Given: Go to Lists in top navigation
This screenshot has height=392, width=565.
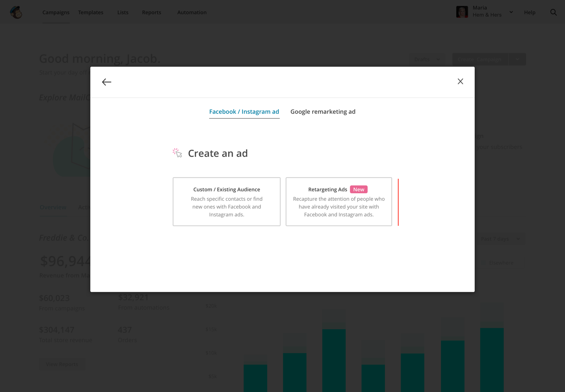Looking at the screenshot, I should click(123, 13).
